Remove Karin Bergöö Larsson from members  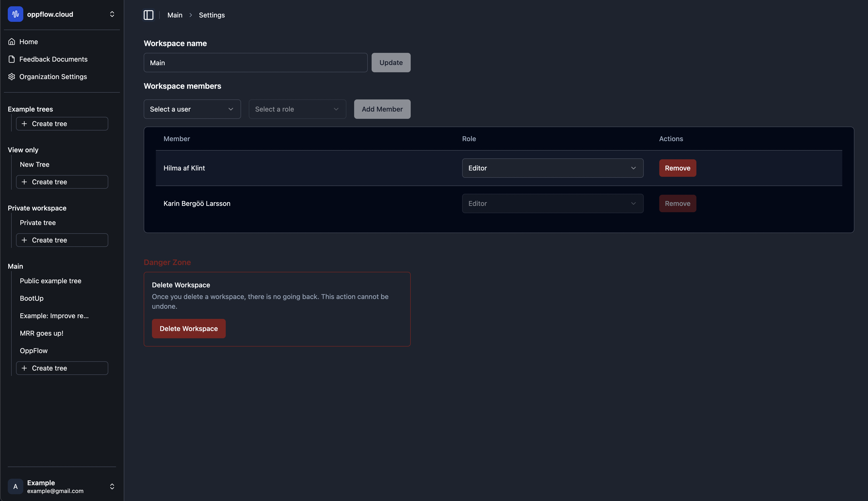(677, 203)
